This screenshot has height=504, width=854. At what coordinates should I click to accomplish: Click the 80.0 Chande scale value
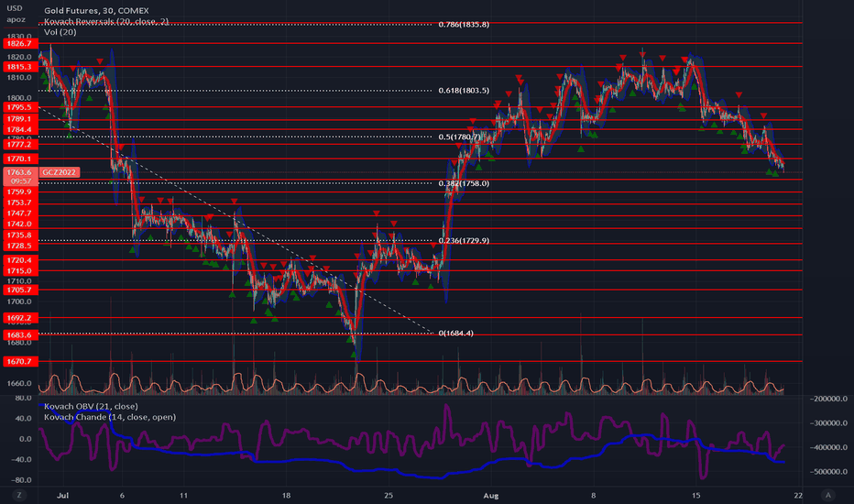coord(23,398)
